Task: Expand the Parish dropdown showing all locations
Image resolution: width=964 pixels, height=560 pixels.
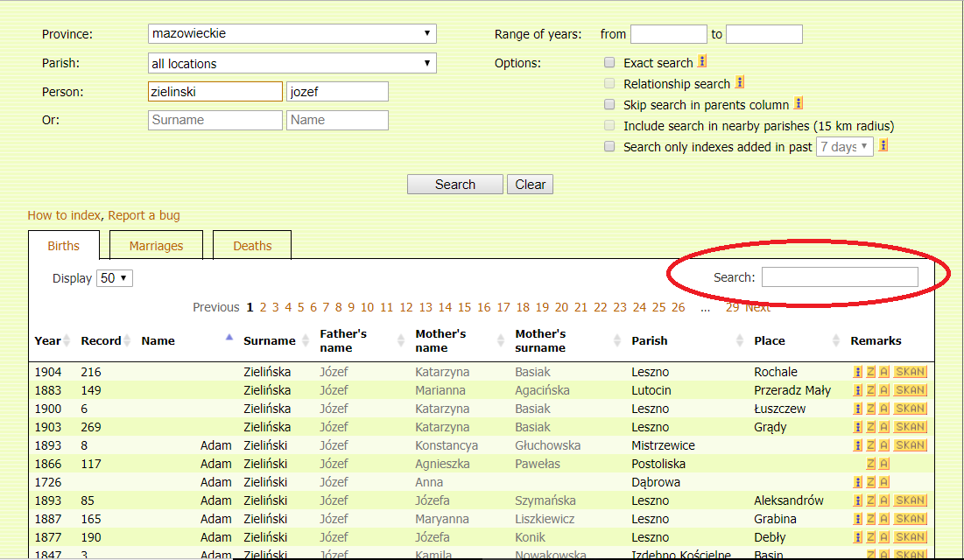Action: [292, 64]
